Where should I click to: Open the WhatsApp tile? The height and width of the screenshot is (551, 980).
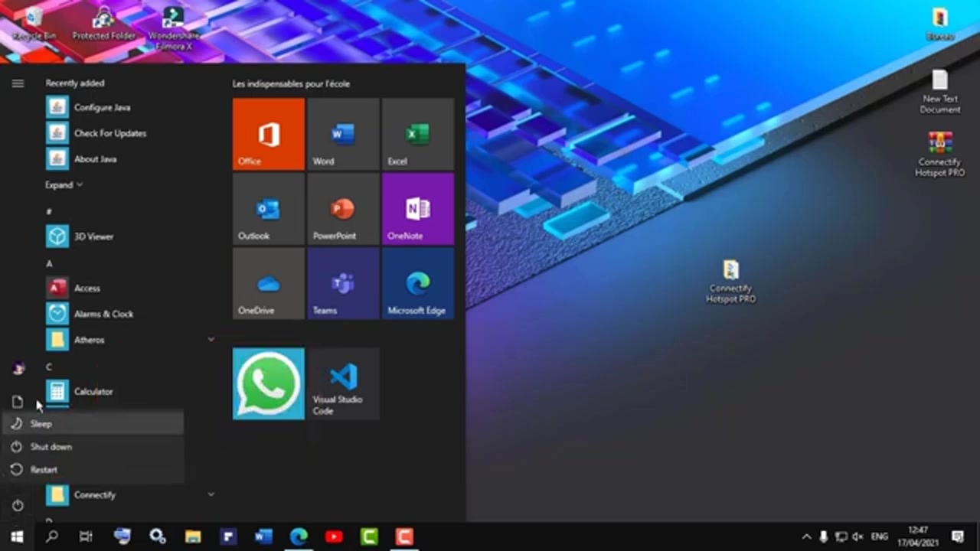coord(268,383)
